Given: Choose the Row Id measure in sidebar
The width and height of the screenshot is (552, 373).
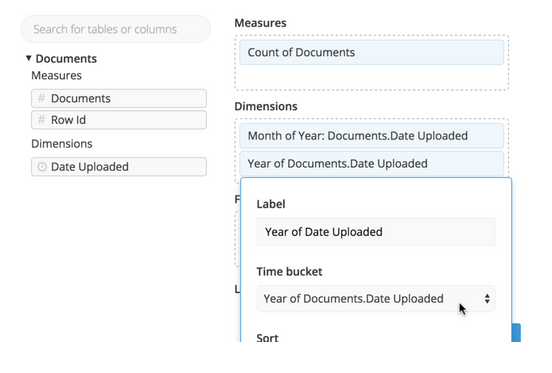Looking at the screenshot, I should (x=119, y=120).
